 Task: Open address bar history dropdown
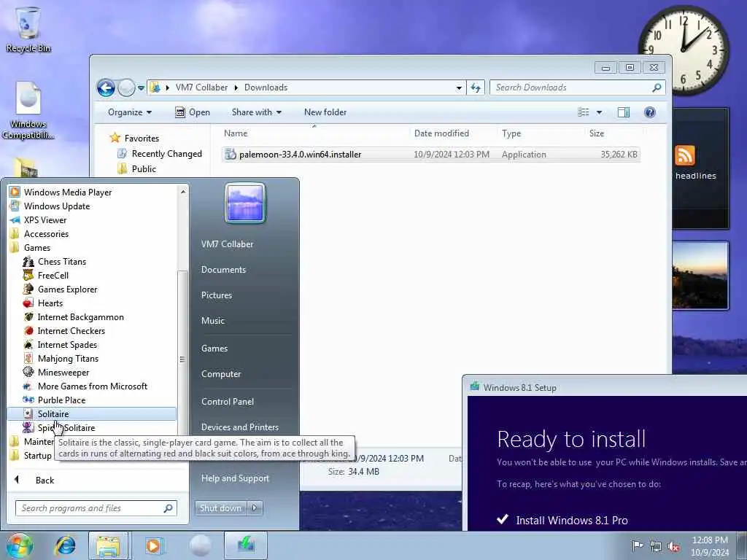coord(459,87)
